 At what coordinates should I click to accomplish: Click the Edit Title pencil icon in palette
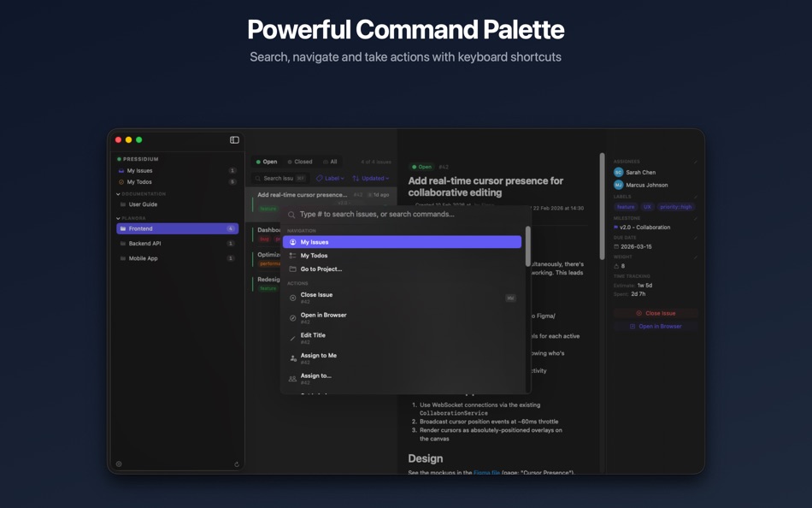[x=292, y=336]
